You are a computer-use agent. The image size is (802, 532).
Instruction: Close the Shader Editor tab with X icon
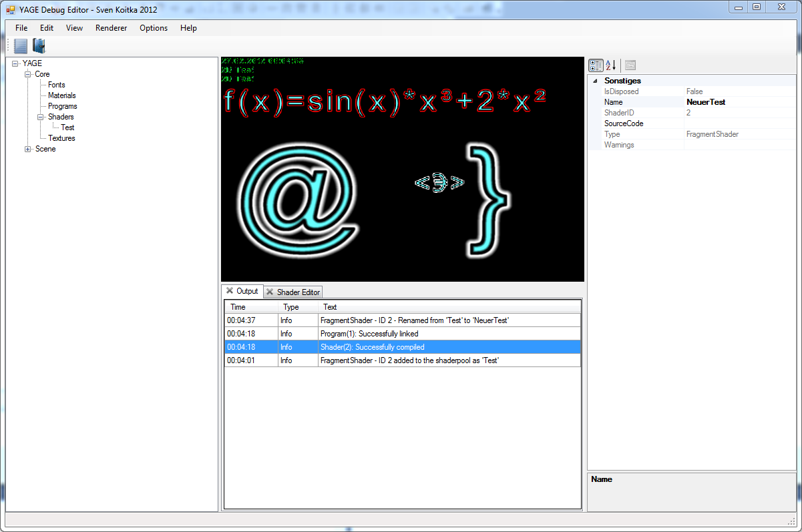pos(270,292)
